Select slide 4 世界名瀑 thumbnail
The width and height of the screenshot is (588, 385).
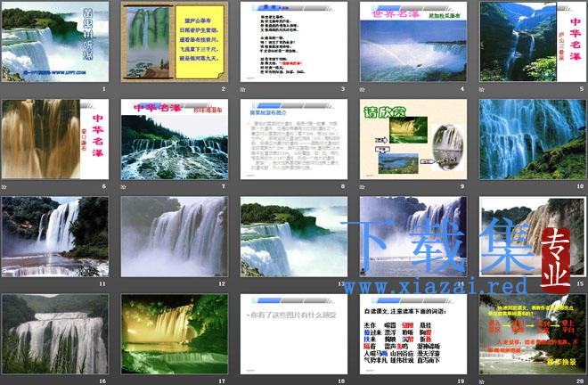click(x=413, y=42)
